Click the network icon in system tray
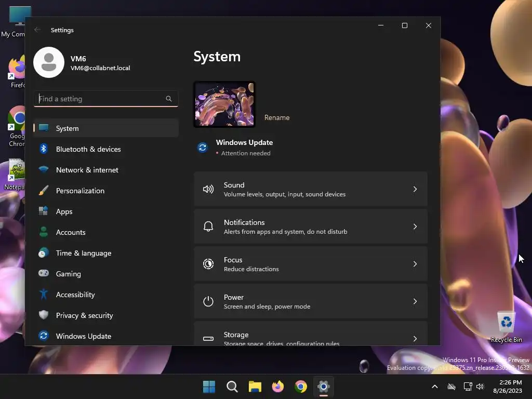Image resolution: width=532 pixels, height=399 pixels. click(468, 387)
